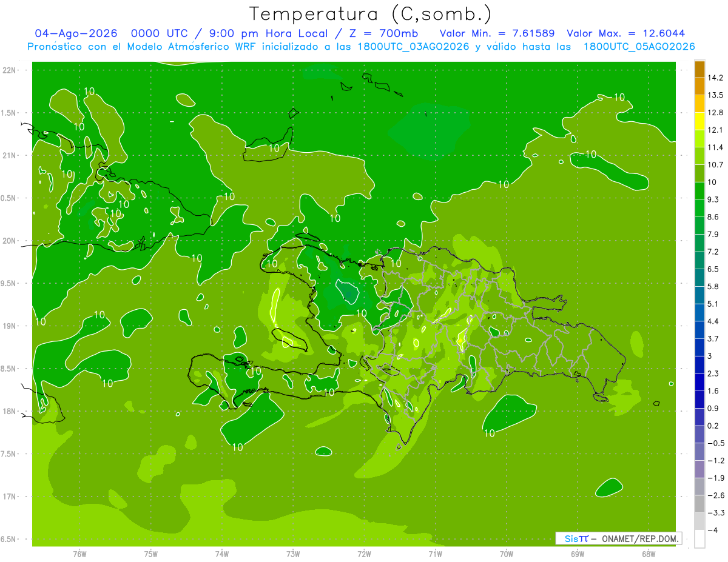Click the 'ONAMET/REP.DOM.' credit label
728x562 pixels.
(x=640, y=538)
